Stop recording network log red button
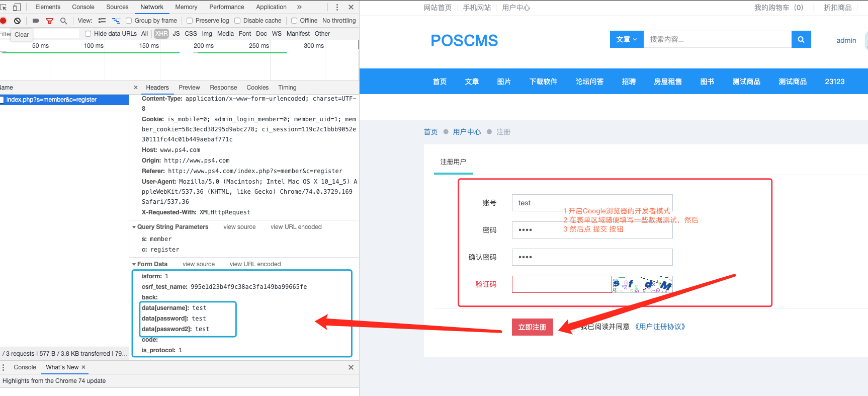Image resolution: width=868 pixels, height=396 pixels. click(x=3, y=21)
